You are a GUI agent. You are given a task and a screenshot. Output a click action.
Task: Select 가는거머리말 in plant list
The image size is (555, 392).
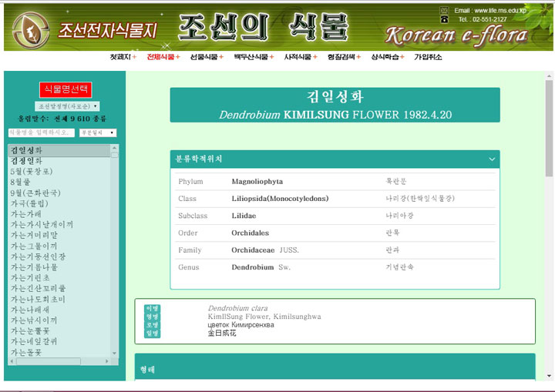[34, 235]
